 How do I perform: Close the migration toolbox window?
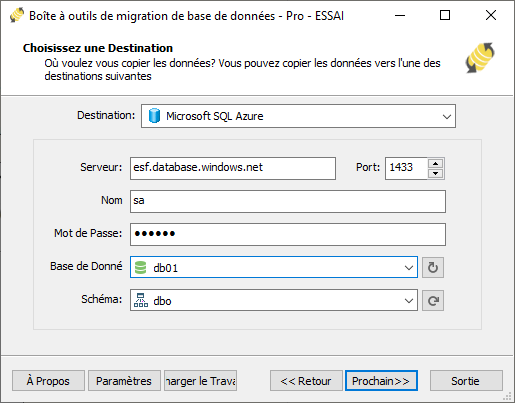pyautogui.click(x=491, y=15)
